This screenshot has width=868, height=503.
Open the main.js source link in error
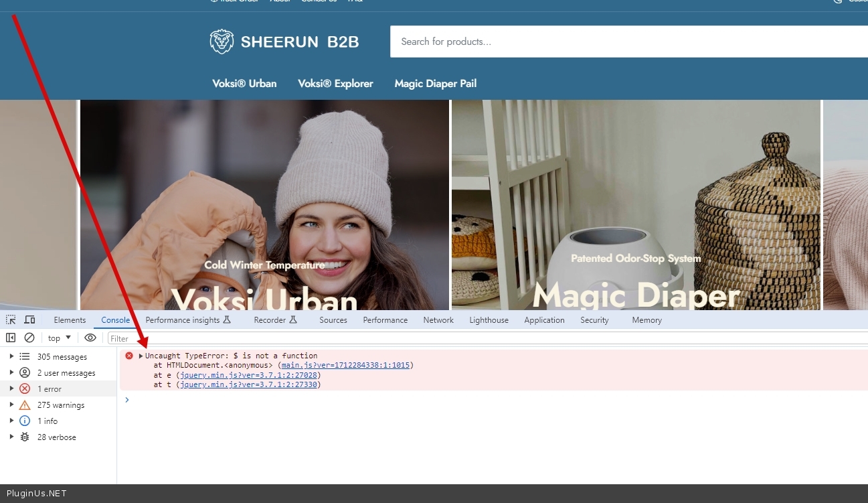345,366
